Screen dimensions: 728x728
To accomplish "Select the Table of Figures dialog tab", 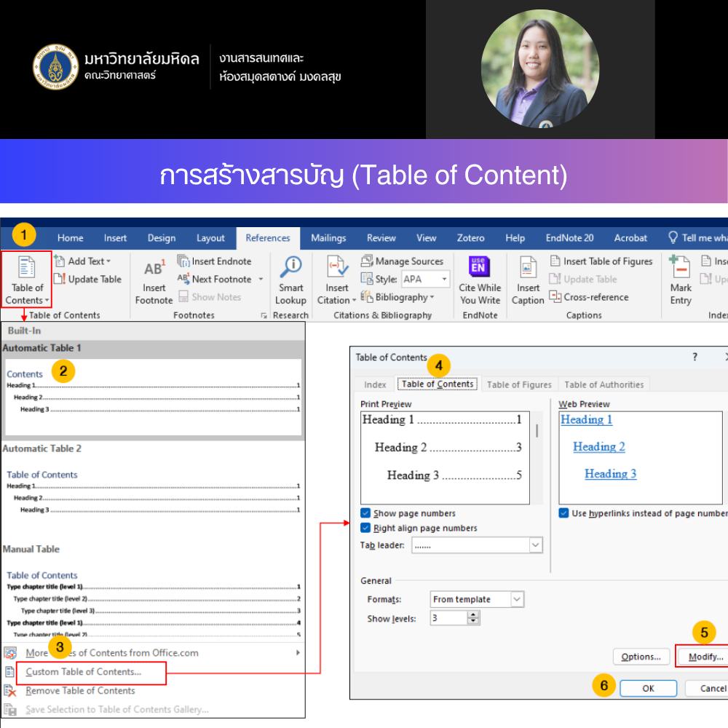I will (518, 384).
